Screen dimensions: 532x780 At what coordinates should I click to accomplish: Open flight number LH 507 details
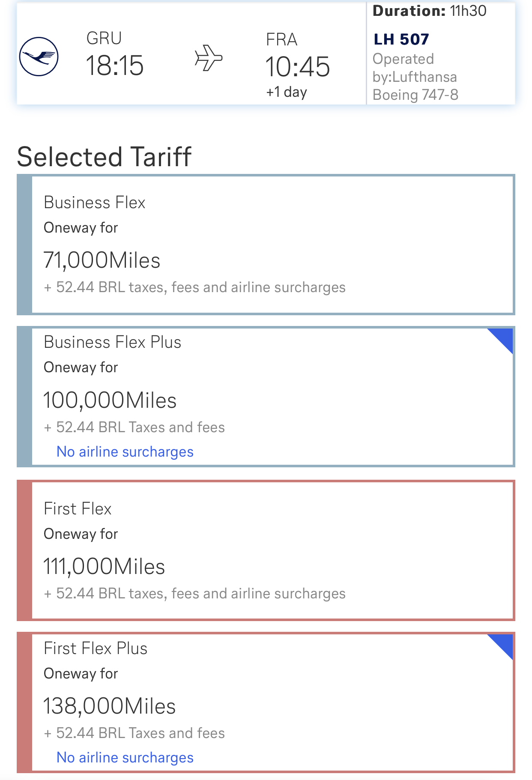(x=401, y=39)
